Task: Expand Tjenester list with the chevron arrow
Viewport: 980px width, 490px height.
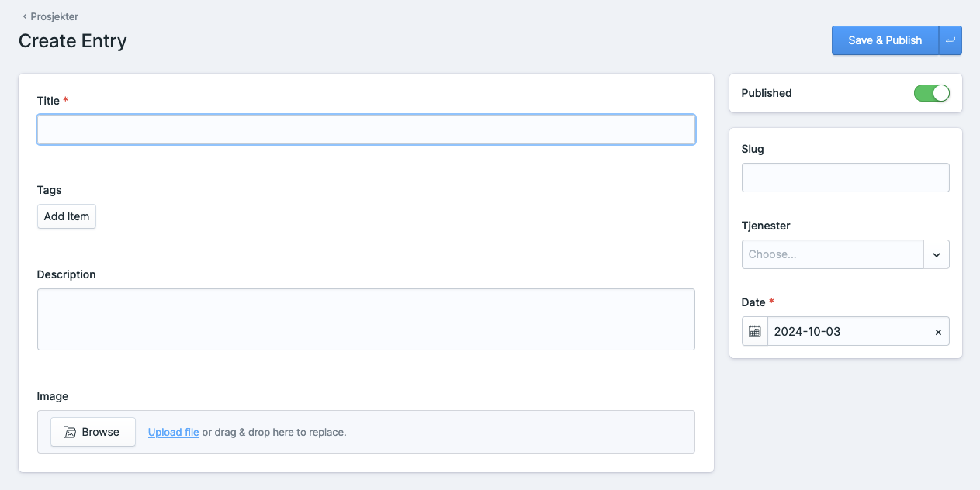Action: [x=937, y=254]
